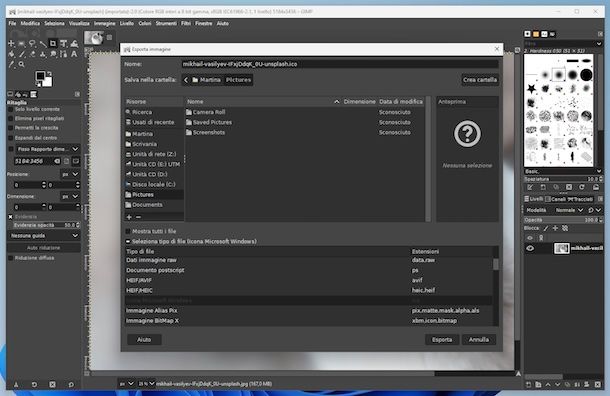This screenshot has width=610, height=396.
Task: Select the Text tool
Action: click(74, 54)
